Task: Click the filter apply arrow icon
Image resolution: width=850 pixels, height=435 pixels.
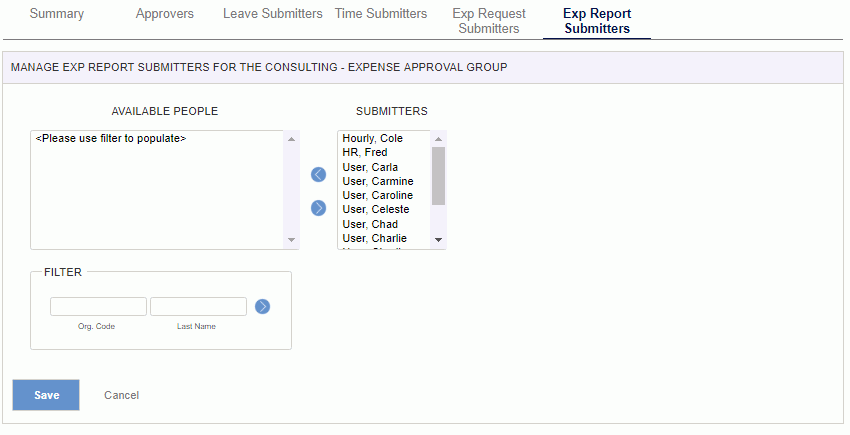Action: 263,306
